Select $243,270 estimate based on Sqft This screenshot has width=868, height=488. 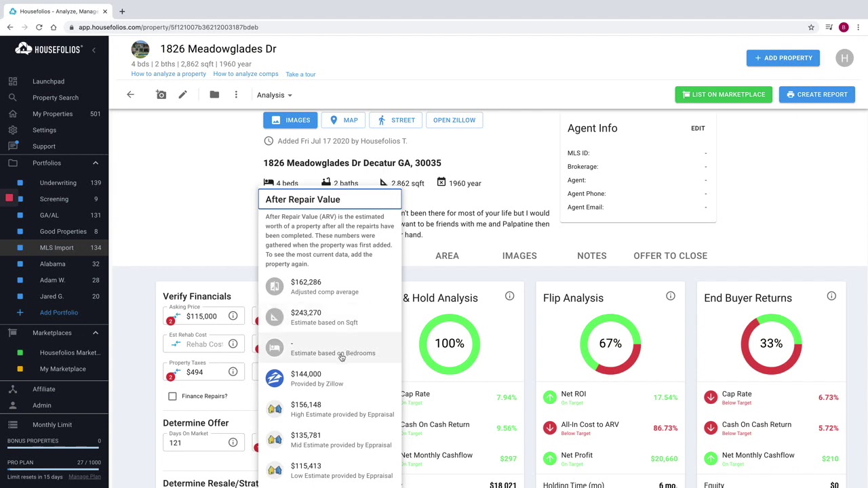330,317
